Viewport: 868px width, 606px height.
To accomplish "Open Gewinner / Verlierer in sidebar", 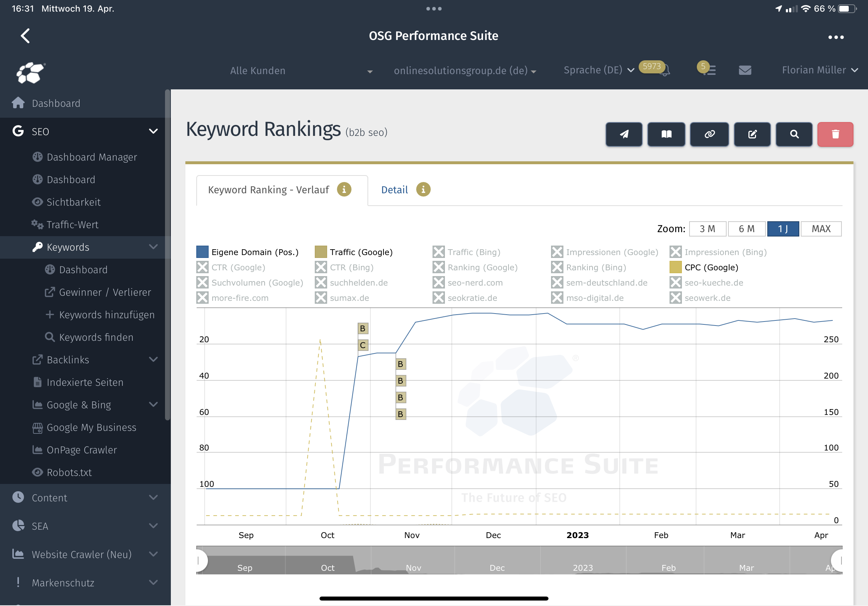I will click(x=83, y=292).
